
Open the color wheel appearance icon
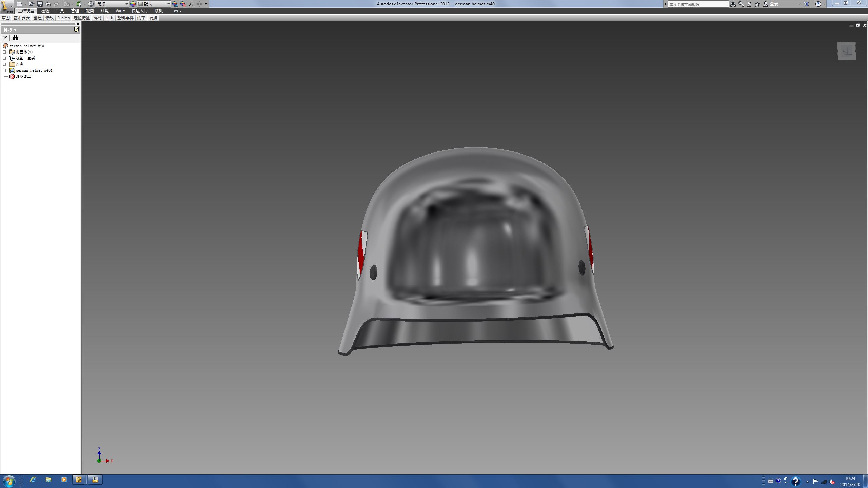[133, 4]
